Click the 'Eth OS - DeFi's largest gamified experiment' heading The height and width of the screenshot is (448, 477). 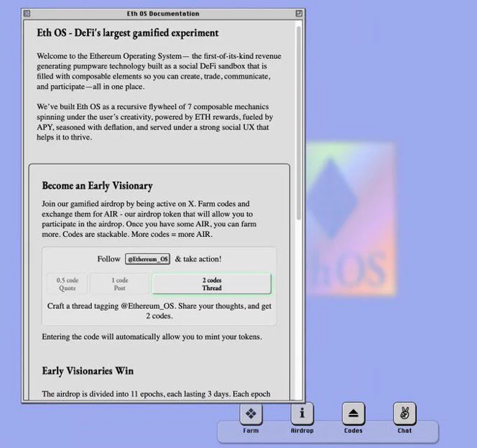point(128,33)
